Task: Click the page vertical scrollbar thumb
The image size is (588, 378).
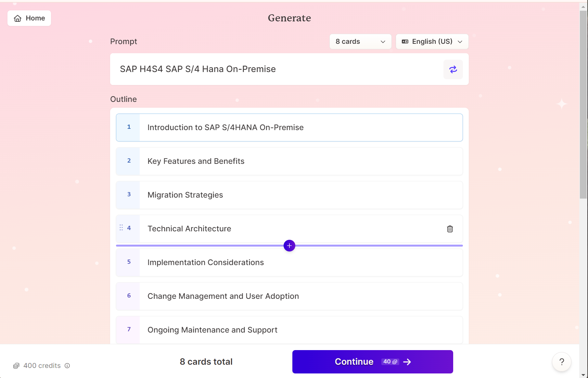Action: coord(583,104)
